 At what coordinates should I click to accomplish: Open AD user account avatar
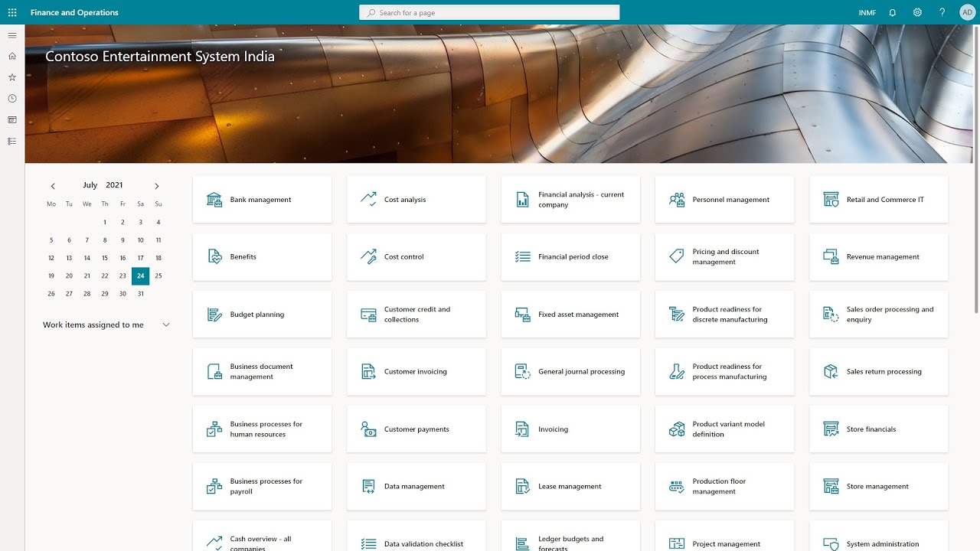tap(967, 12)
